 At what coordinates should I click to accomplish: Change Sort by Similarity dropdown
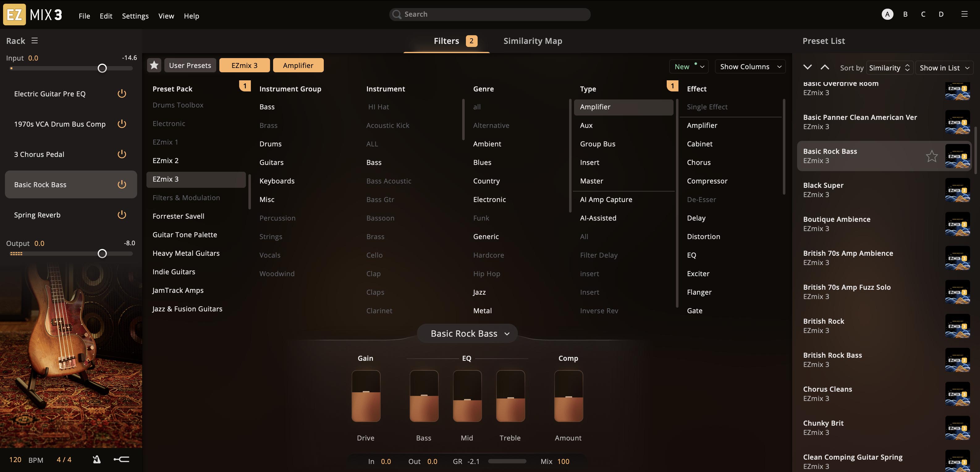(x=889, y=68)
